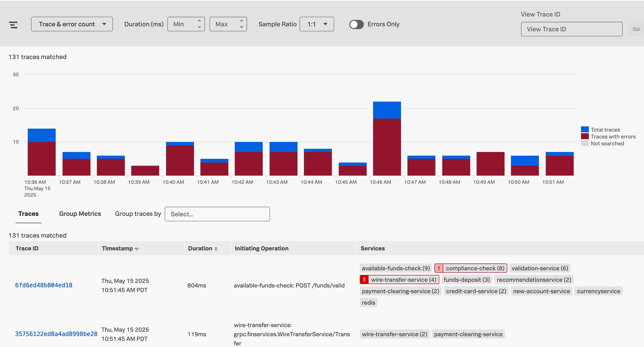Click the tall histogram bar at 10:46 AM
This screenshot has width=644, height=347.
point(387,140)
